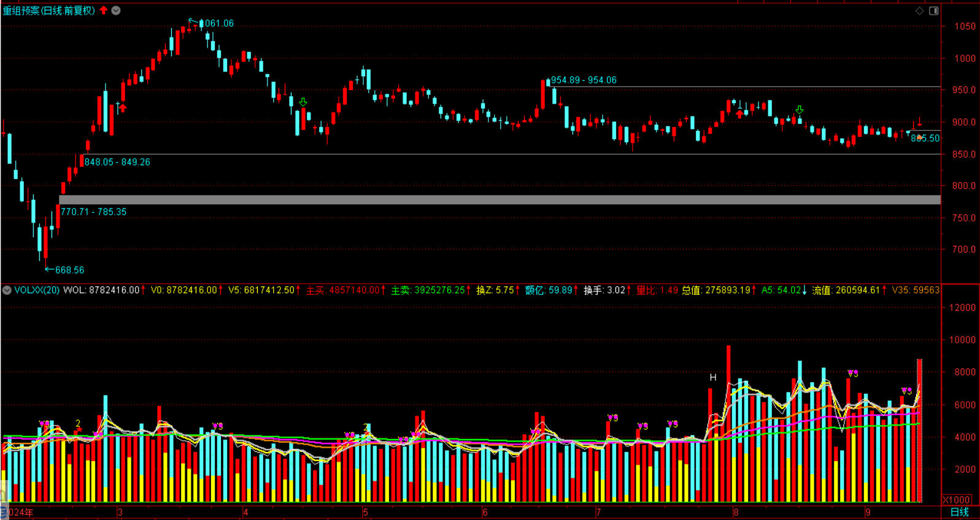Click the red up arrow beside the chart title
The height and width of the screenshot is (520, 980).
pyautogui.click(x=104, y=10)
